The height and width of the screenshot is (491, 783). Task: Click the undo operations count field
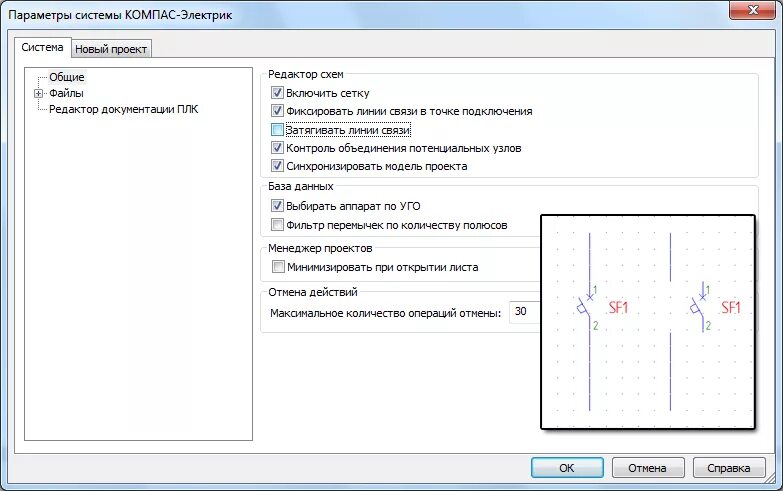(524, 312)
